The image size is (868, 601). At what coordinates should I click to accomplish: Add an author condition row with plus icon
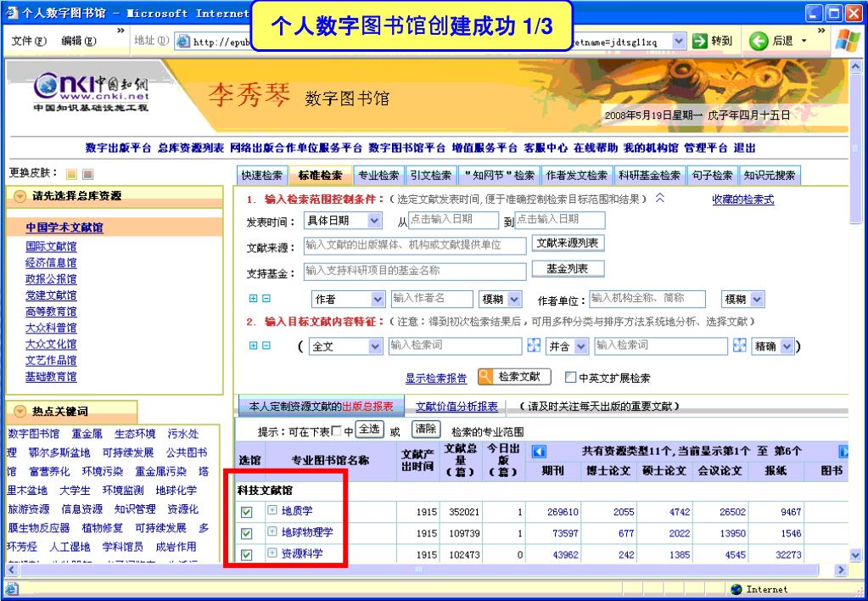(x=253, y=299)
